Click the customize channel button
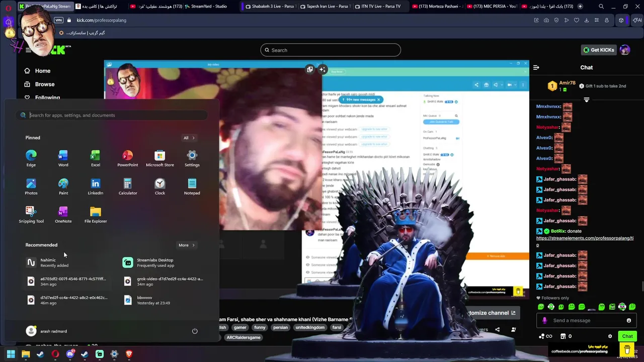This screenshot has height=362, width=644. (x=492, y=313)
